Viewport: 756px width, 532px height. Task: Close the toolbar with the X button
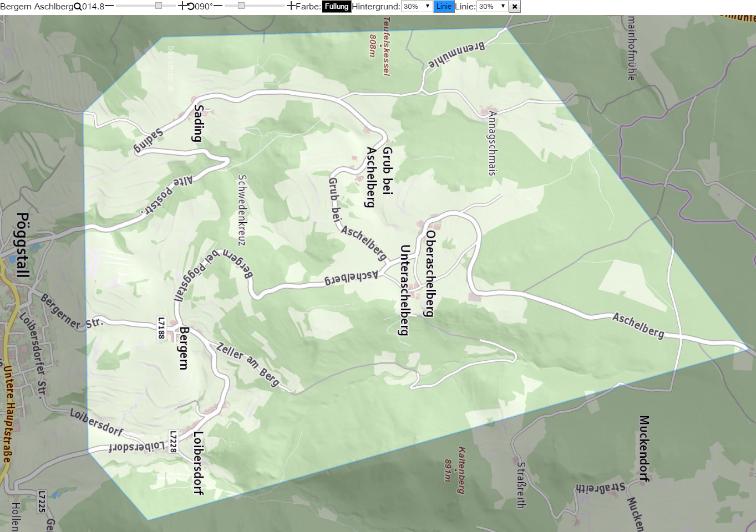[515, 7]
